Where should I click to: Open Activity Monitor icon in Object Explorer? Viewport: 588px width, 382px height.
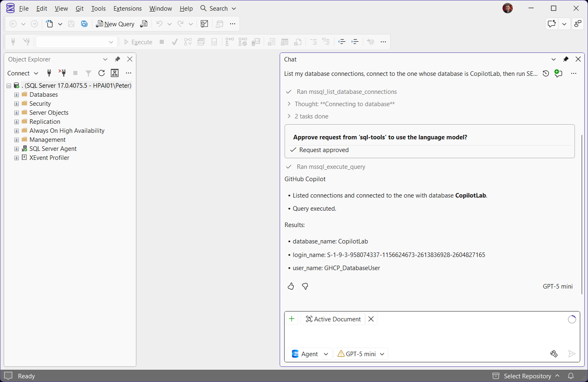click(x=115, y=73)
